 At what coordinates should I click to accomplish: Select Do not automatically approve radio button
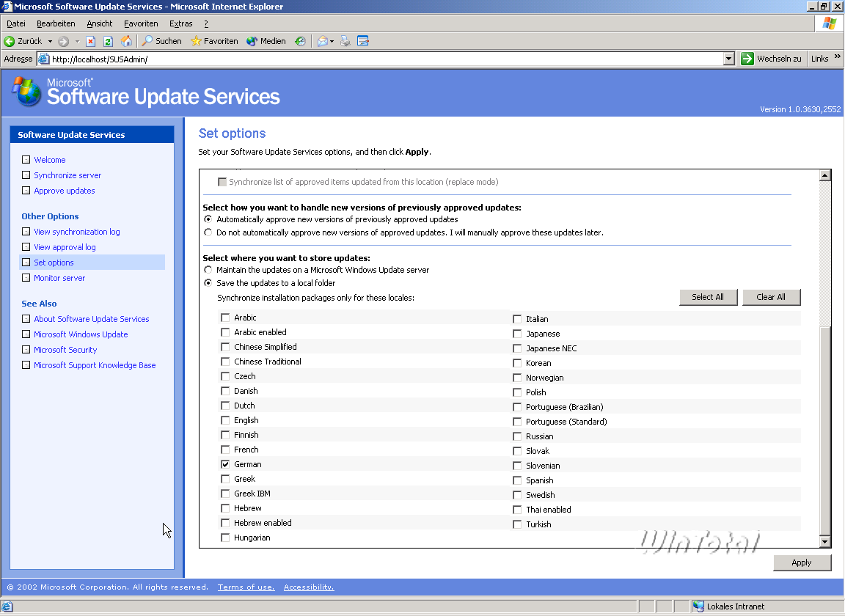tap(208, 232)
